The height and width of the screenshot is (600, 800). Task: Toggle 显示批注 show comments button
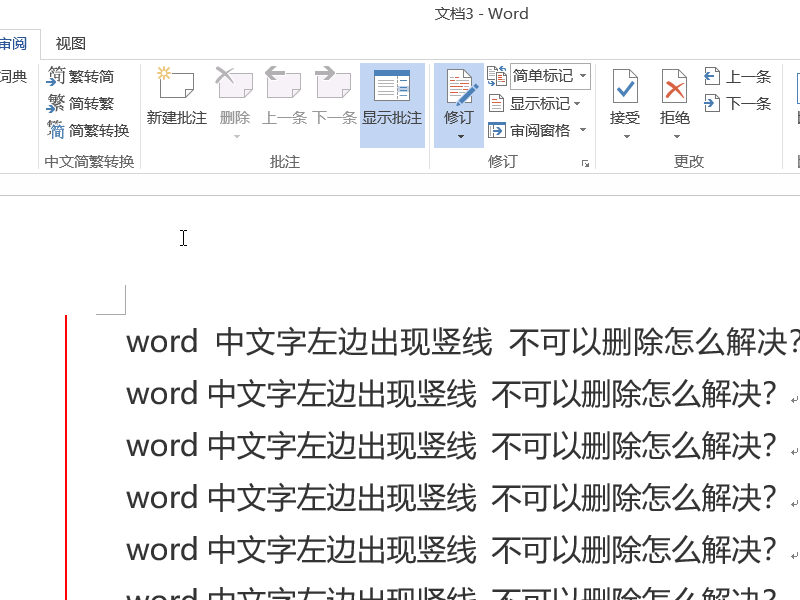(392, 106)
